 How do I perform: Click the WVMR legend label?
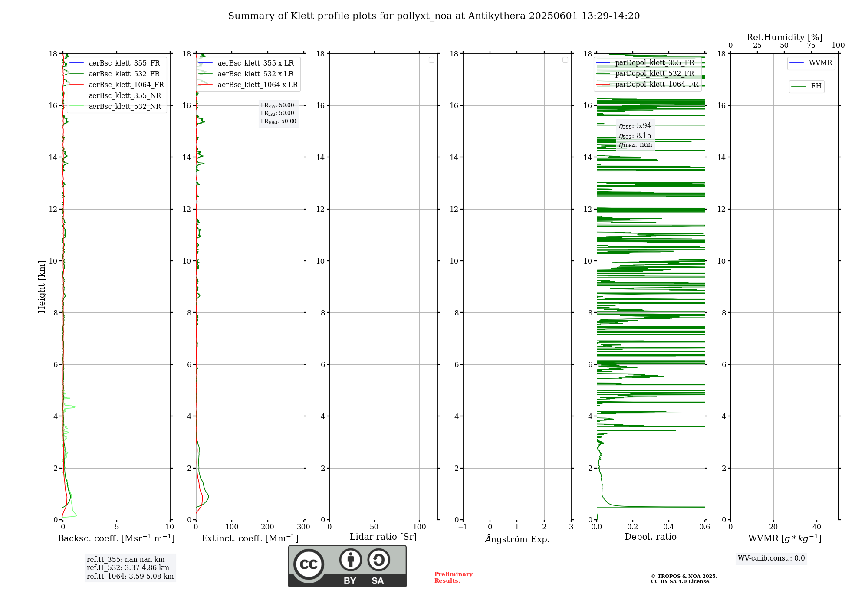click(x=820, y=63)
